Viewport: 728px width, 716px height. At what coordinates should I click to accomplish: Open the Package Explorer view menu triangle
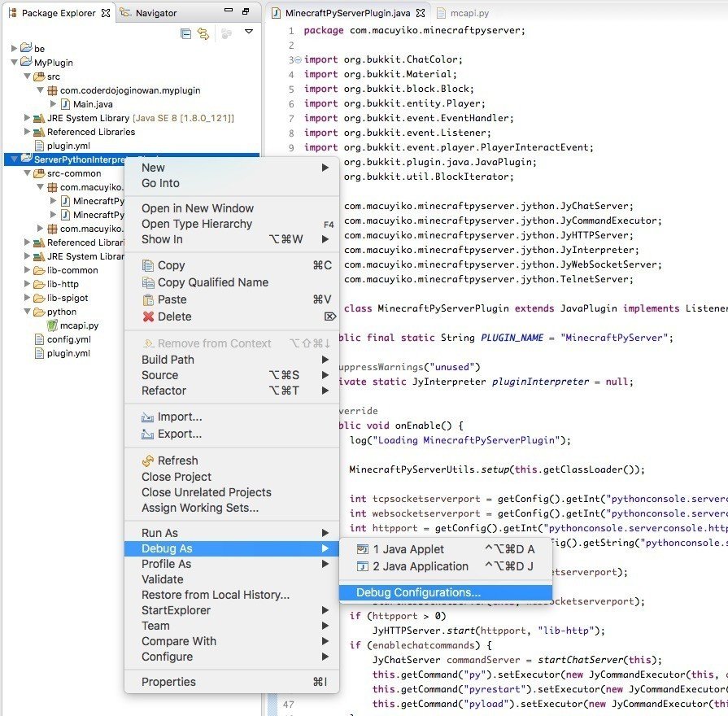(248, 31)
